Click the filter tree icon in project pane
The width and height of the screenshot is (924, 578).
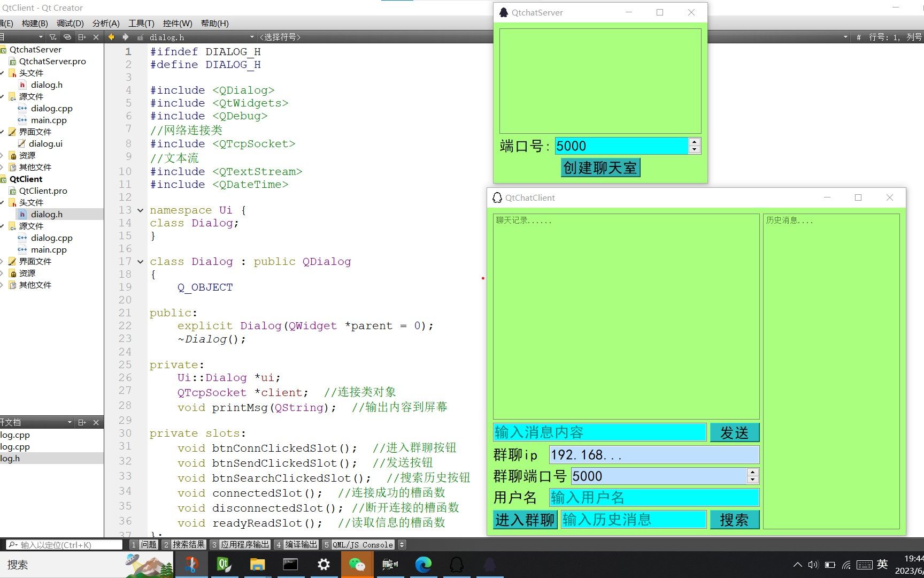[53, 37]
